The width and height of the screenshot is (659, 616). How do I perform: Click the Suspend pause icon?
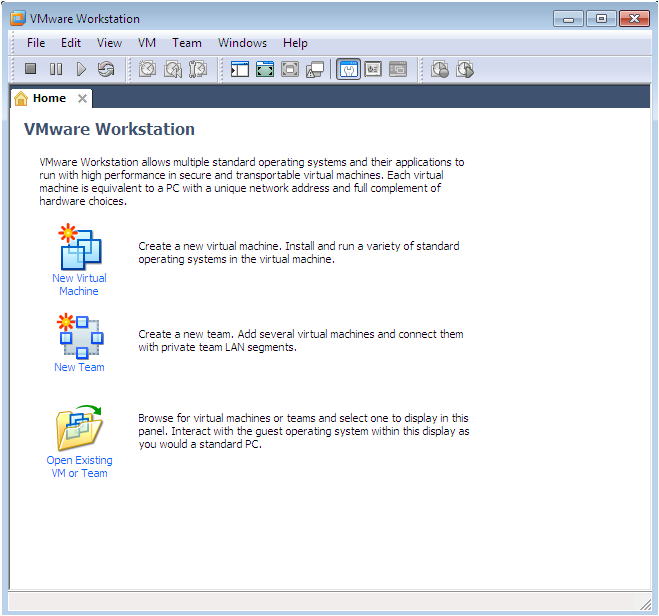point(55,69)
